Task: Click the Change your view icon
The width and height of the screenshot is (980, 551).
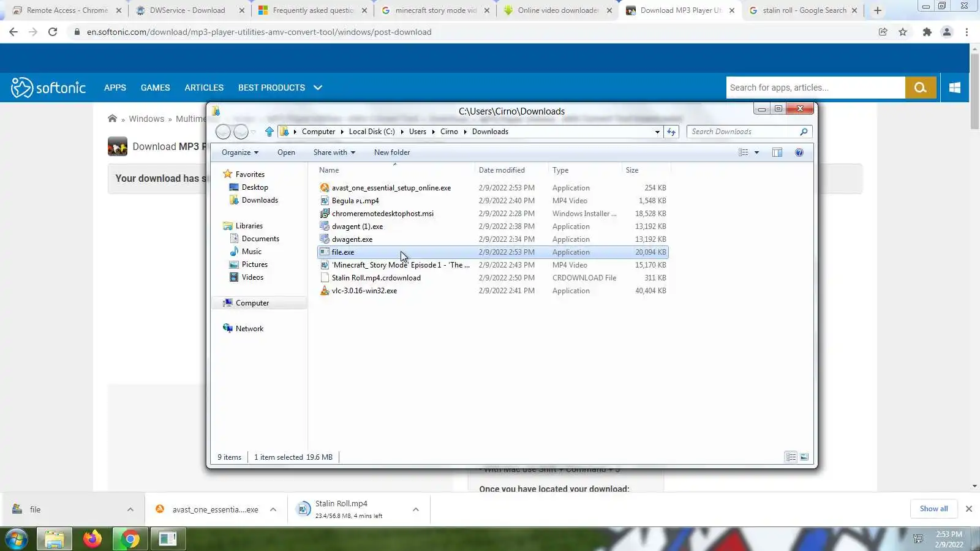Action: pyautogui.click(x=744, y=152)
